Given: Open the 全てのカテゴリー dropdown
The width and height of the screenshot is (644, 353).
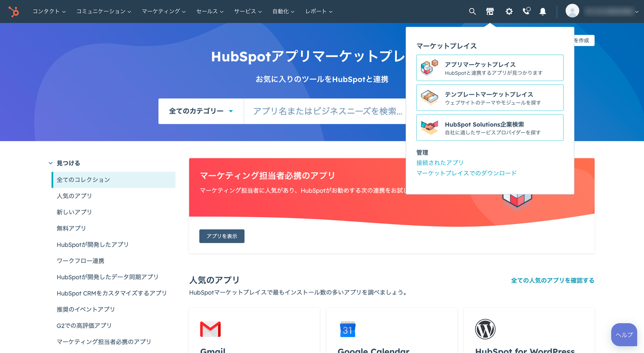Looking at the screenshot, I should click(201, 111).
